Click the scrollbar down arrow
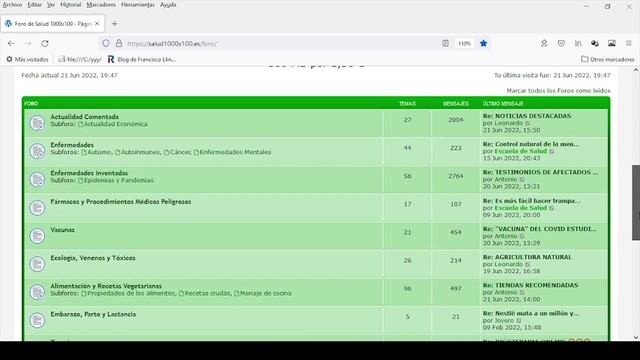This screenshot has width=640, height=360. coord(636,337)
